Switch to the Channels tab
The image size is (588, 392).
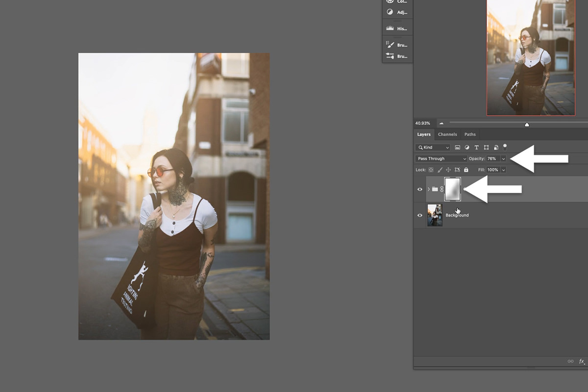[447, 134]
